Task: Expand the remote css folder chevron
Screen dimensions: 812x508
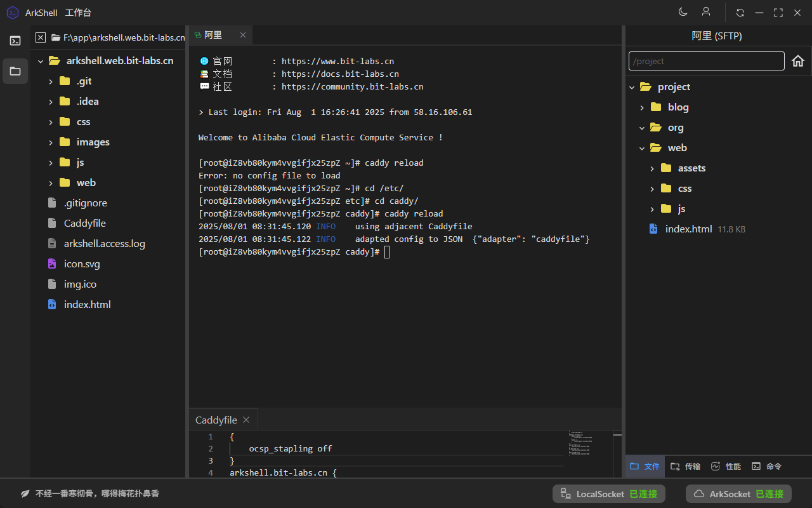Action: (x=652, y=189)
